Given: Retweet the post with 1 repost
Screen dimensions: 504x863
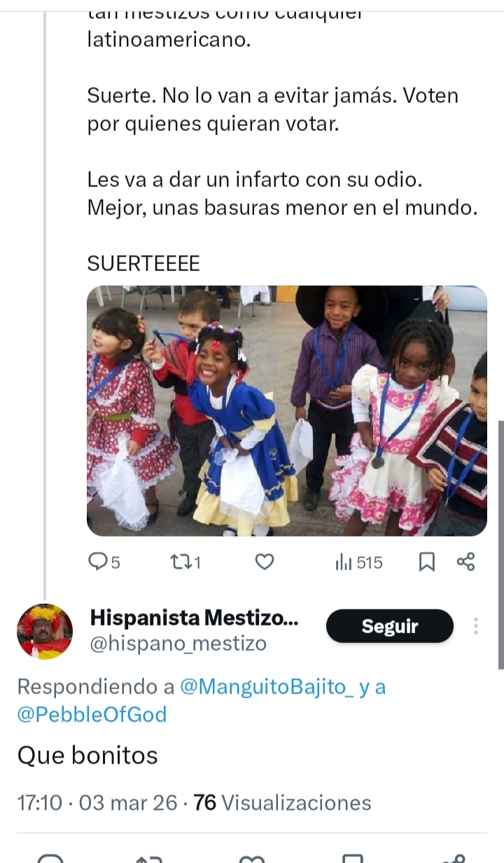Looking at the screenshot, I should pyautogui.click(x=185, y=562).
